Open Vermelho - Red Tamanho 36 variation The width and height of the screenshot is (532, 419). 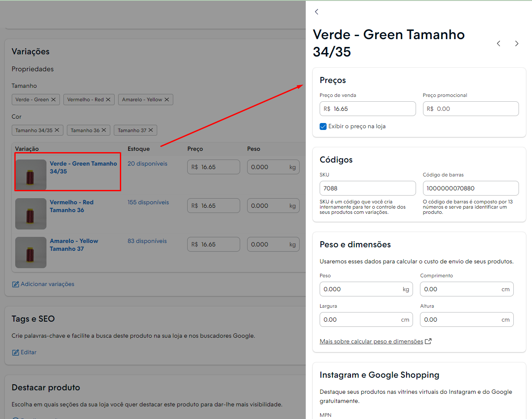click(72, 206)
